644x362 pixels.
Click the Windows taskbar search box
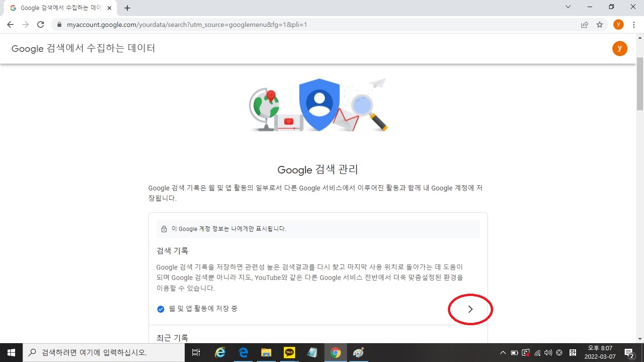tap(103, 353)
